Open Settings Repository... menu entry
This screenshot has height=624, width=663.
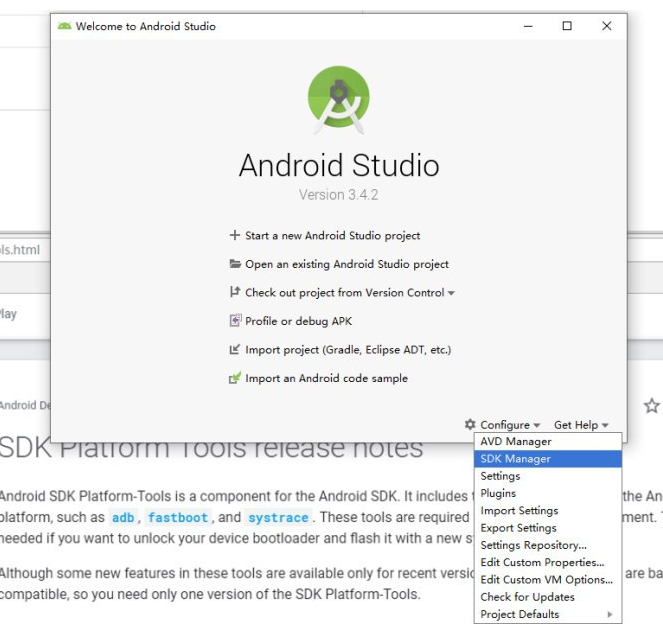pos(548,545)
